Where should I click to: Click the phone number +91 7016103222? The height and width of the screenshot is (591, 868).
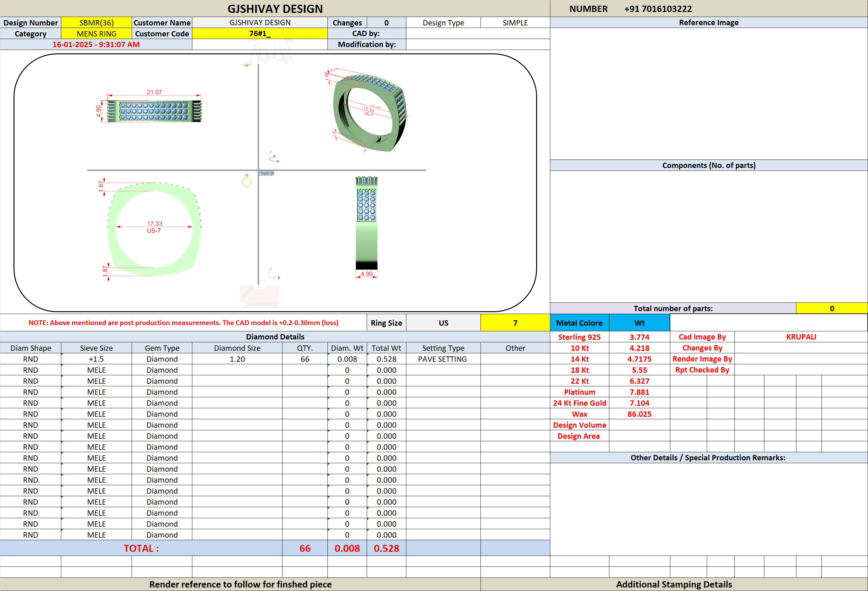tap(658, 8)
